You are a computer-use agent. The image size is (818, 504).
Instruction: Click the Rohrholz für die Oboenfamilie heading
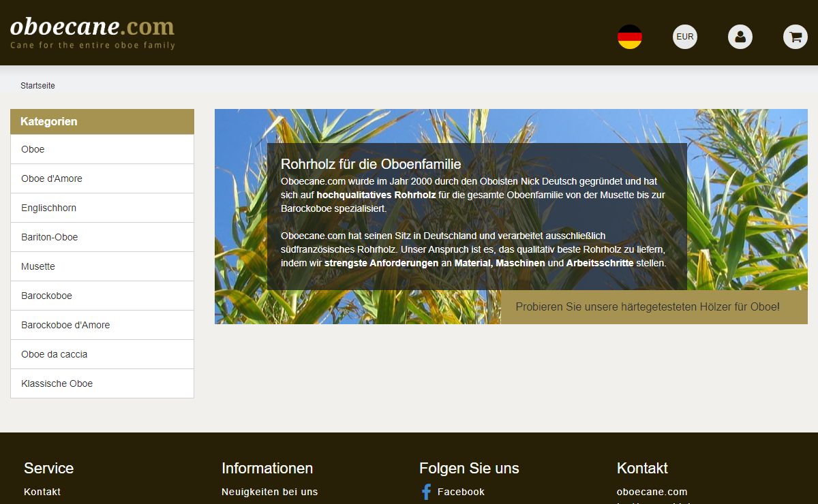click(x=371, y=164)
